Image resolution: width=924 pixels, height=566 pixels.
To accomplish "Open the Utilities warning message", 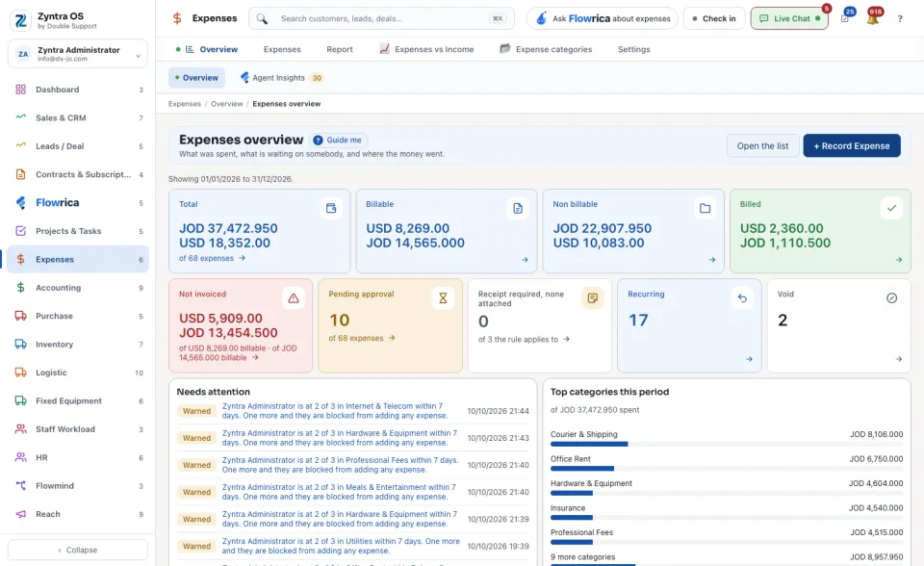I will coord(341,546).
